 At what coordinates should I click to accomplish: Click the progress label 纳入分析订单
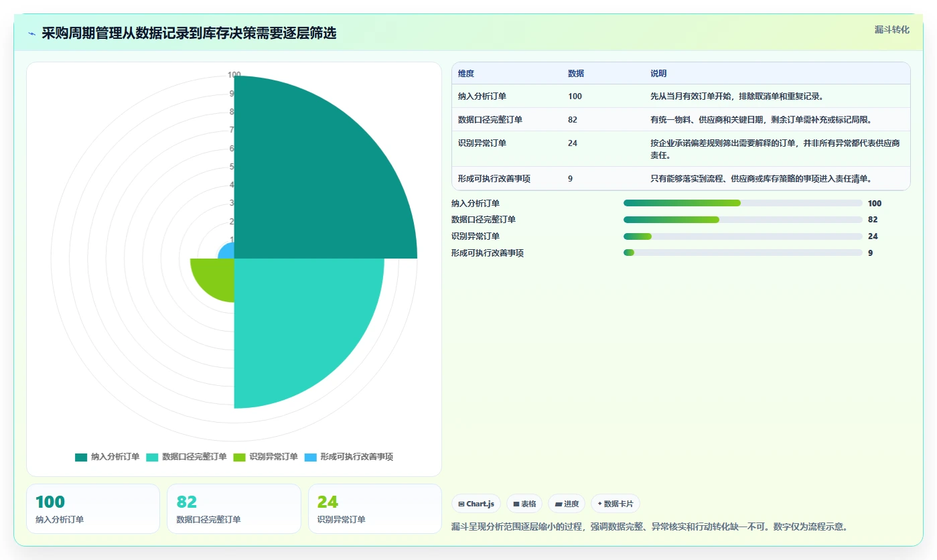476,204
